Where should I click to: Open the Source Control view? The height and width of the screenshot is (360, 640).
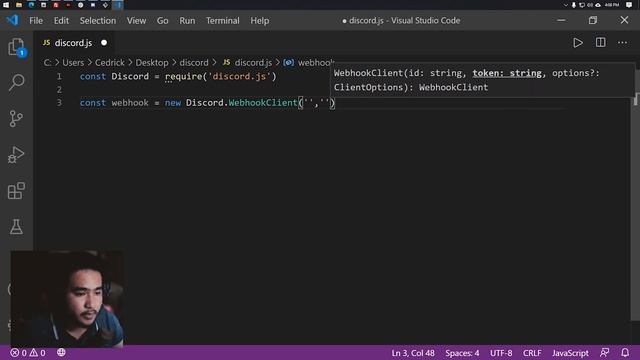pyautogui.click(x=16, y=119)
